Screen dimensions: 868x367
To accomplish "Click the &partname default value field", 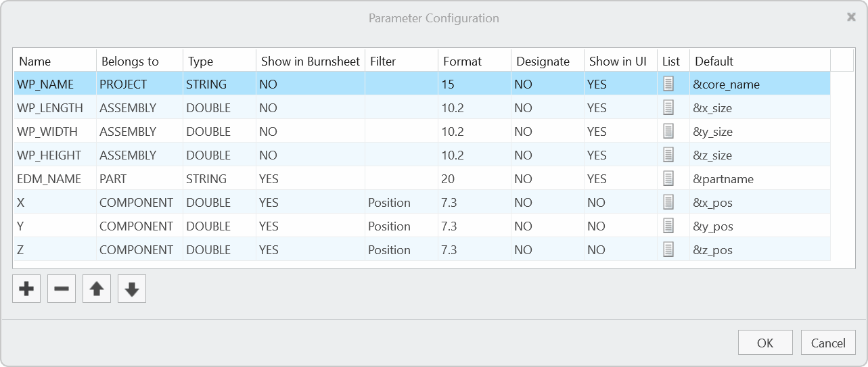I will pos(758,179).
